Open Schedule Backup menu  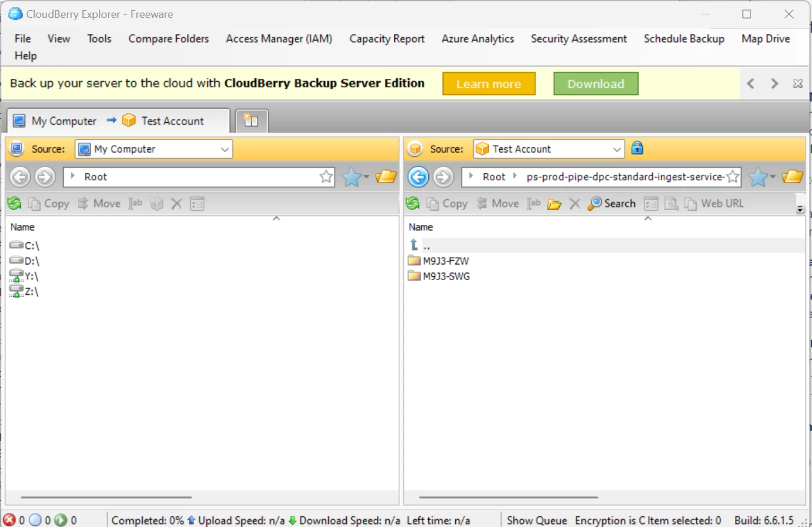coord(684,39)
